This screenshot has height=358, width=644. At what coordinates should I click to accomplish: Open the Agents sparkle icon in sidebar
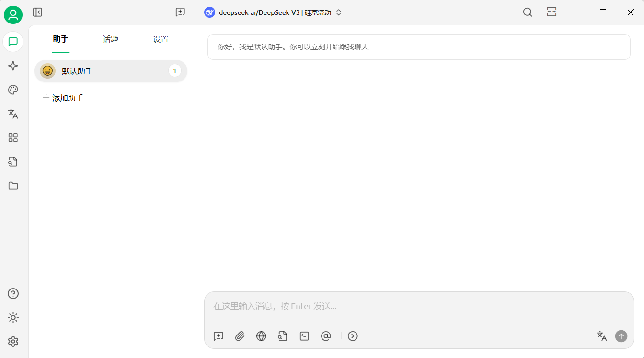coord(13,66)
